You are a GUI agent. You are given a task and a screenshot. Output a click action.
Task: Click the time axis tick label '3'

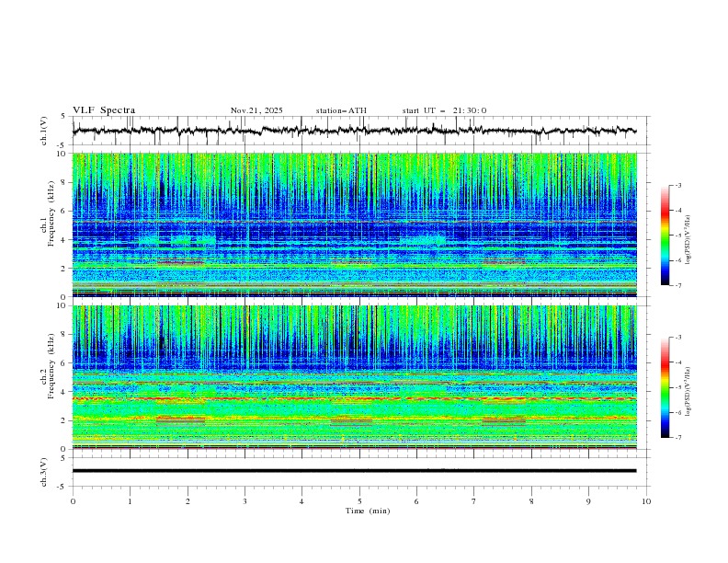[x=245, y=501]
